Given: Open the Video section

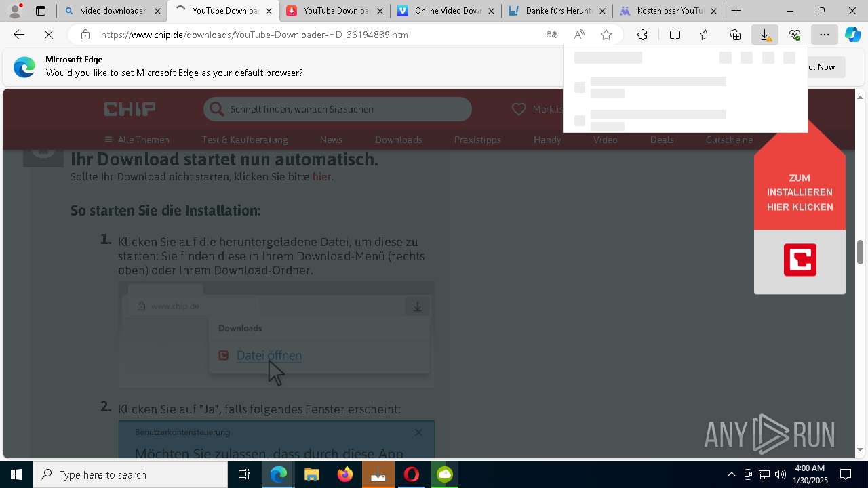Looking at the screenshot, I should (606, 140).
